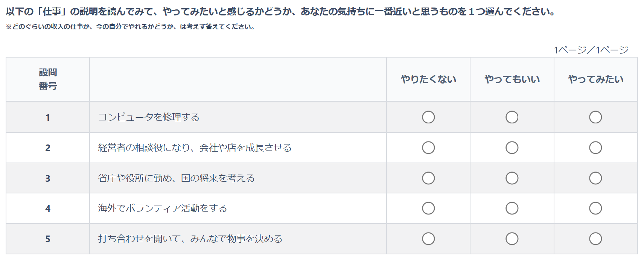Pick やりたくない for 海外でボランティア活動をする
Image resolution: width=644 pixels, height=263 pixels.
[428, 208]
